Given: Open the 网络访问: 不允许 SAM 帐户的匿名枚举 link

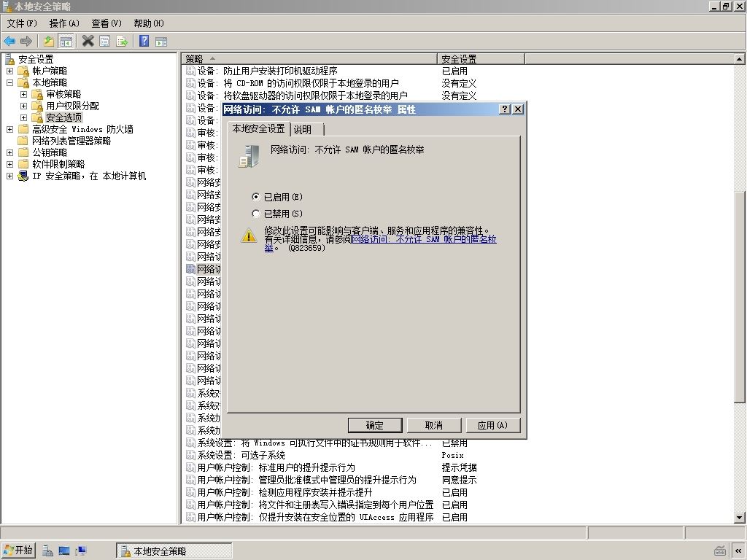Looking at the screenshot, I should tap(424, 239).
